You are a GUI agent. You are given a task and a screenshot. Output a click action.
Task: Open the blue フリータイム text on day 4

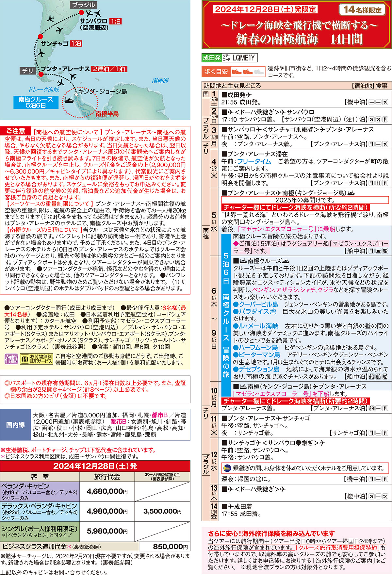(254, 161)
